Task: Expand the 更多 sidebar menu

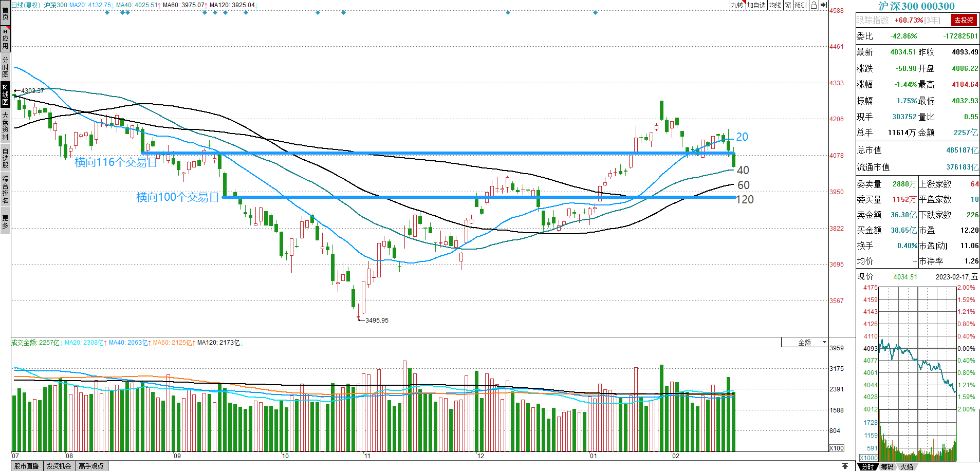Action: pos(5,221)
